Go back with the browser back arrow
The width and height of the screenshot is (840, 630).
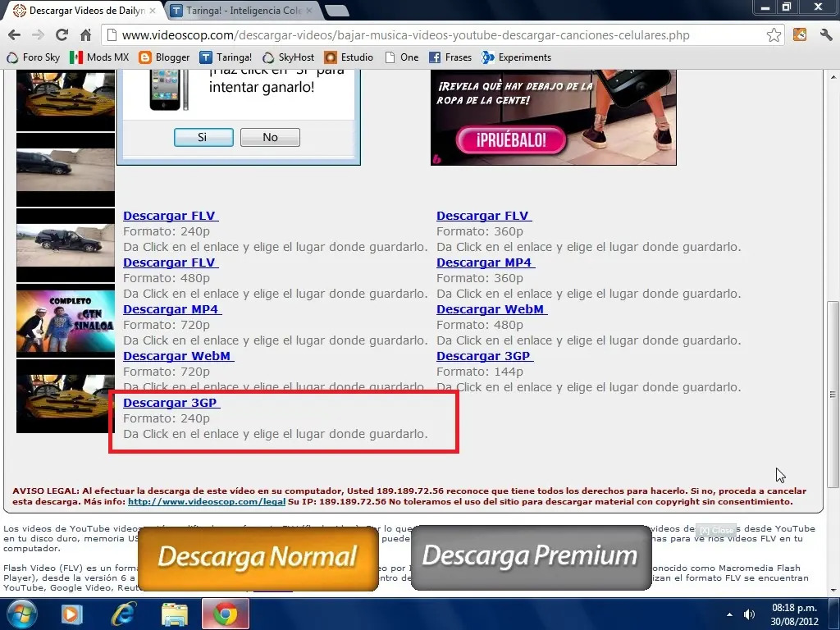(15, 34)
